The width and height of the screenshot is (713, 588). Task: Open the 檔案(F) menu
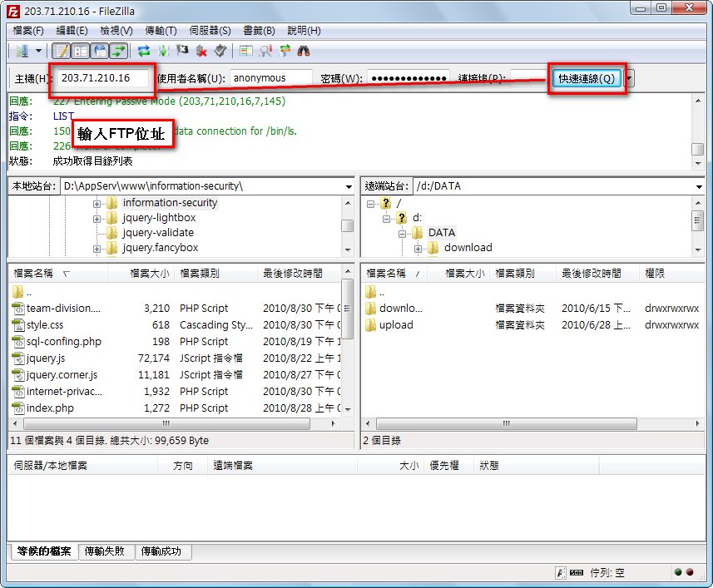tap(28, 31)
